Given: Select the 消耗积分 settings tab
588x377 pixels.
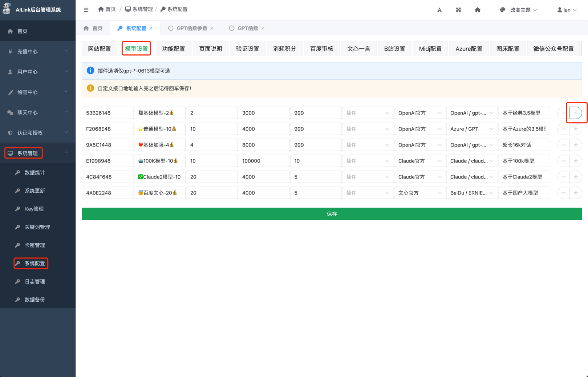Looking at the screenshot, I should 285,49.
